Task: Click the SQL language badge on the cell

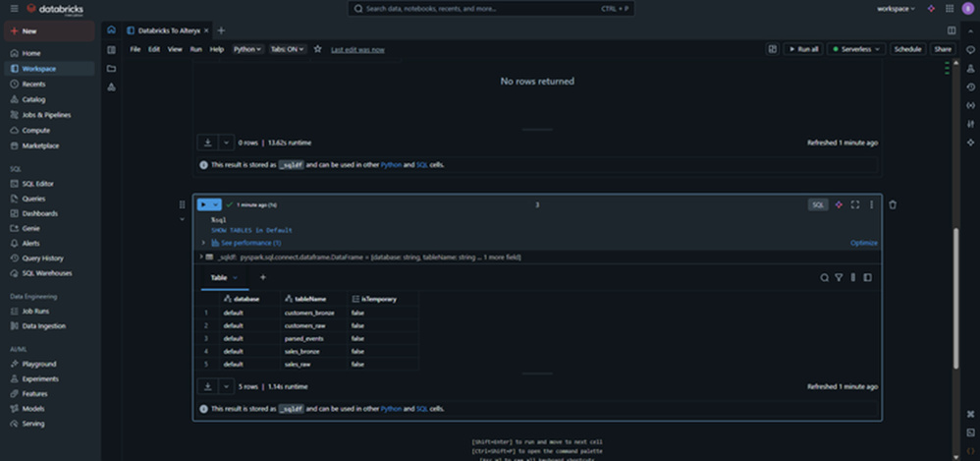Action: tap(818, 204)
